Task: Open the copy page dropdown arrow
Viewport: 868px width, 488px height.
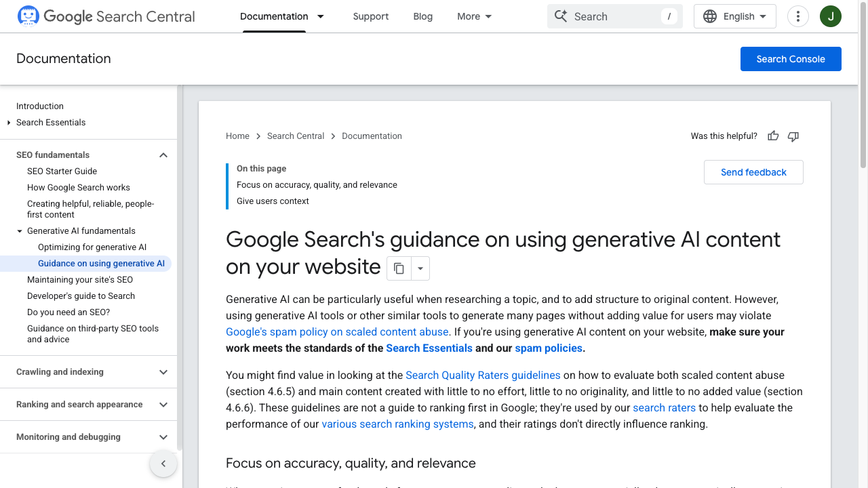Action: 420,268
